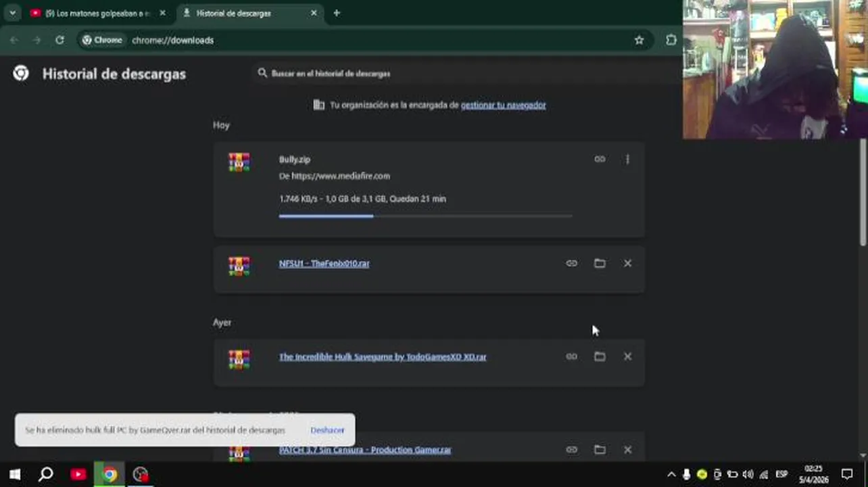
Task: Copy link for PATCH 3.7 Sin Censura
Action: point(571,449)
